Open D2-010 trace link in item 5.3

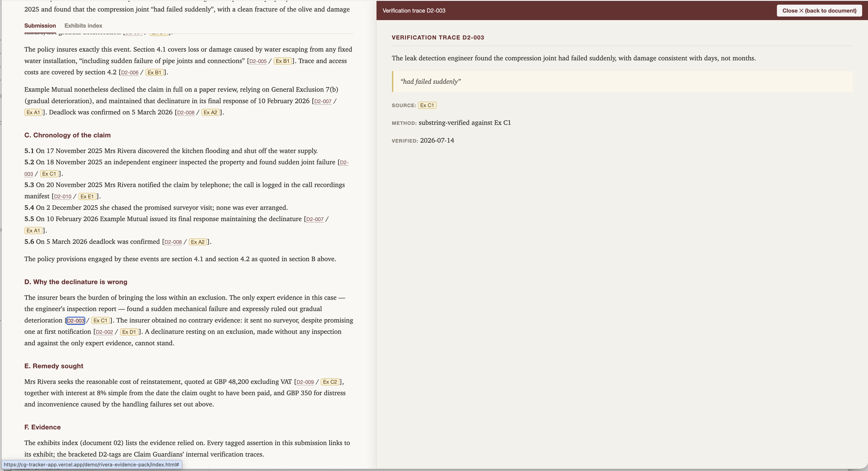point(62,197)
